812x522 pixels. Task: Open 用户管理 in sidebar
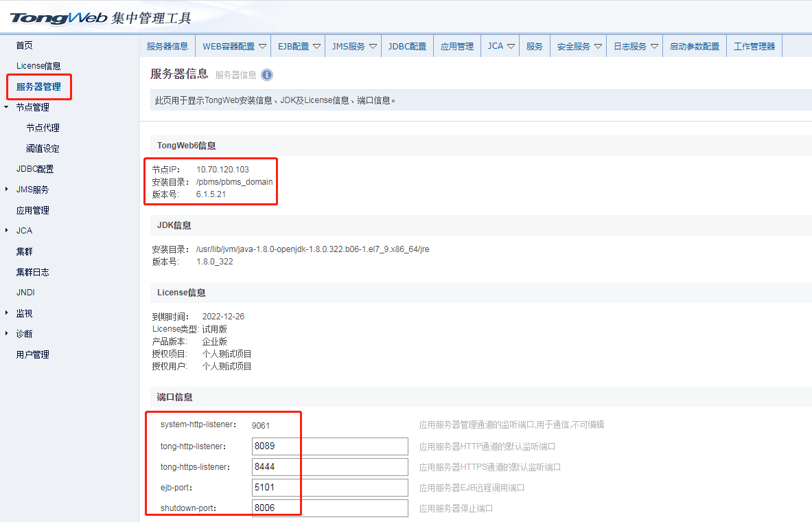point(33,354)
